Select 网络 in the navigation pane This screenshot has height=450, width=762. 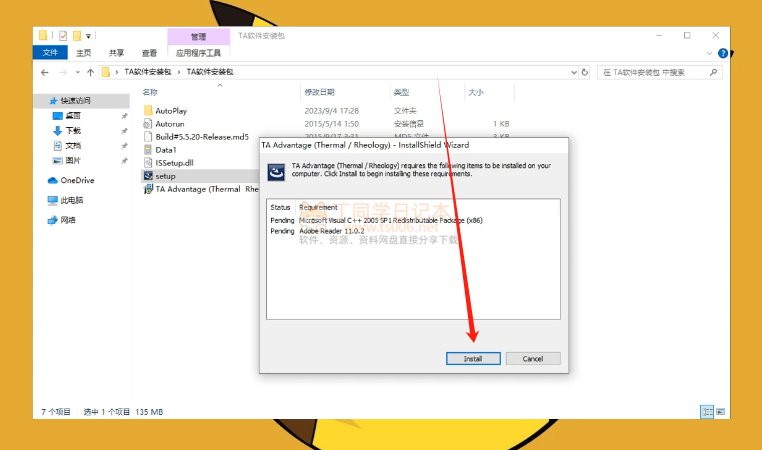(x=68, y=220)
